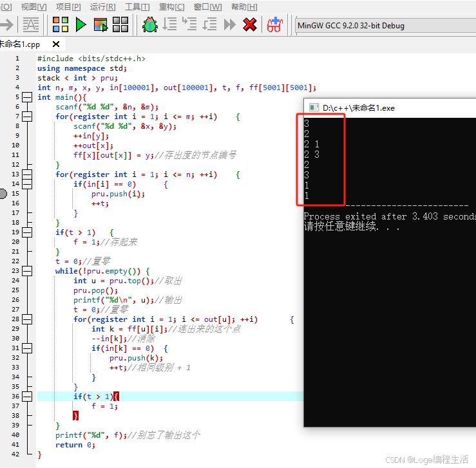
Task: Click the Step Into debug icon
Action: pos(189,24)
